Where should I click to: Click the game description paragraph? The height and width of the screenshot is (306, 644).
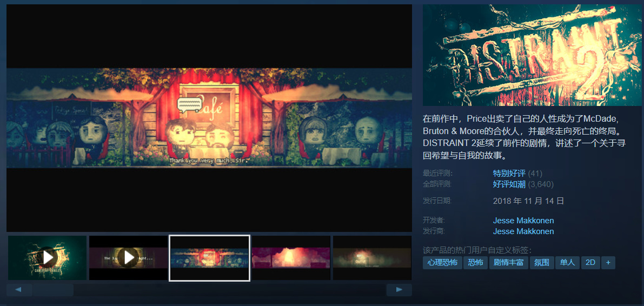pyautogui.click(x=525, y=137)
